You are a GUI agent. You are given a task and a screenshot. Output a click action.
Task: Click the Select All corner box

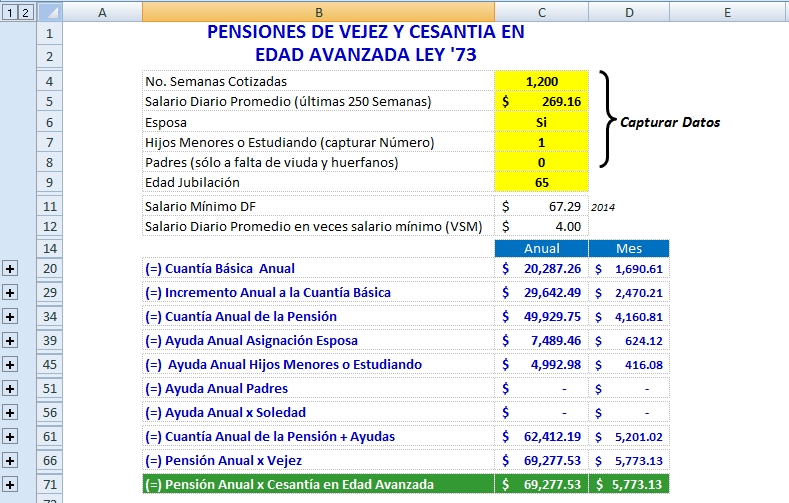coord(49,12)
